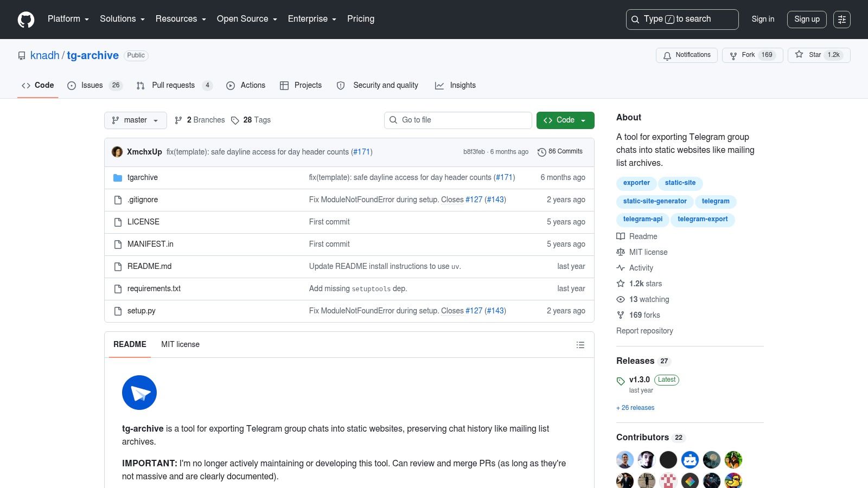Open the green Code dropdown

pyautogui.click(x=565, y=120)
